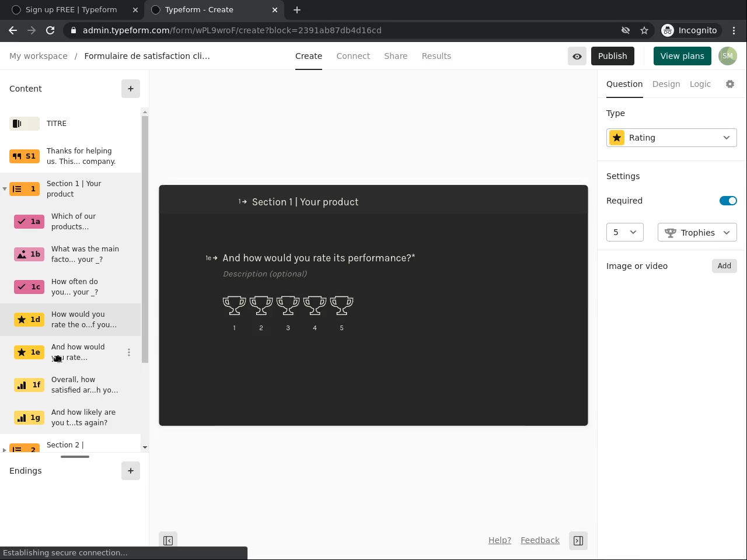747x560 pixels.
Task: Click the 1f opinion scale badge
Action: (29, 385)
